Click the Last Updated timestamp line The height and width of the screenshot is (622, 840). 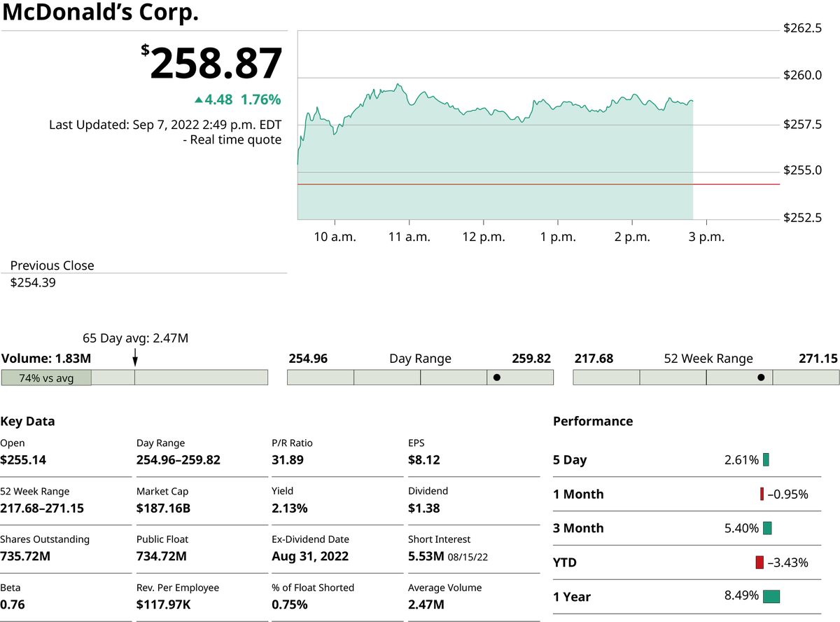(x=165, y=125)
